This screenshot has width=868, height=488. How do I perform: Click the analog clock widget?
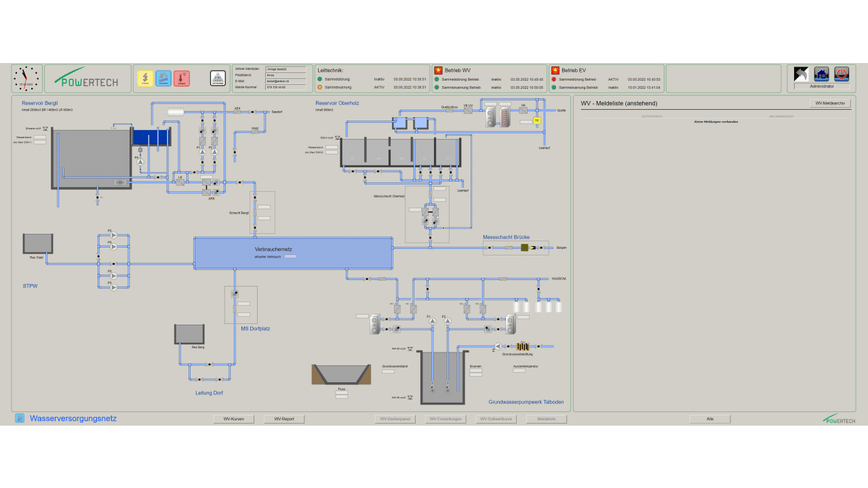(x=26, y=79)
